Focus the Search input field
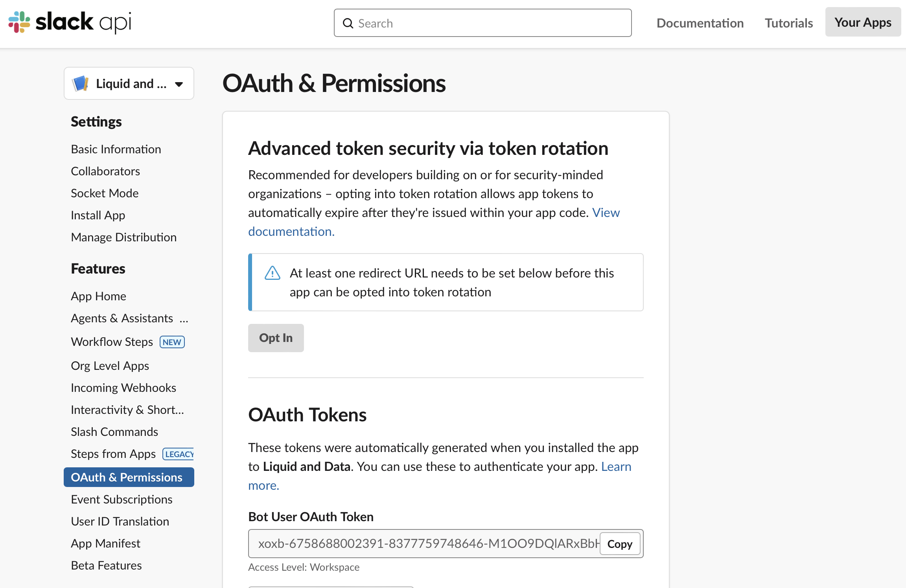 click(482, 23)
